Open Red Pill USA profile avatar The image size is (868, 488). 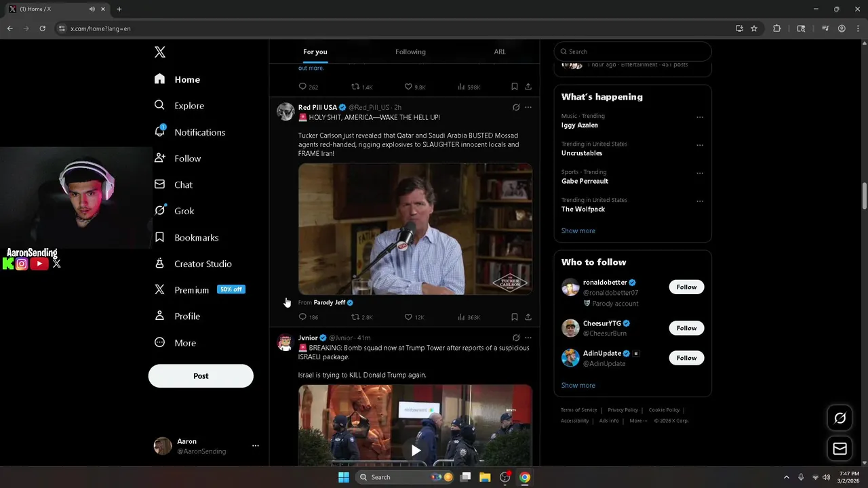click(x=285, y=112)
